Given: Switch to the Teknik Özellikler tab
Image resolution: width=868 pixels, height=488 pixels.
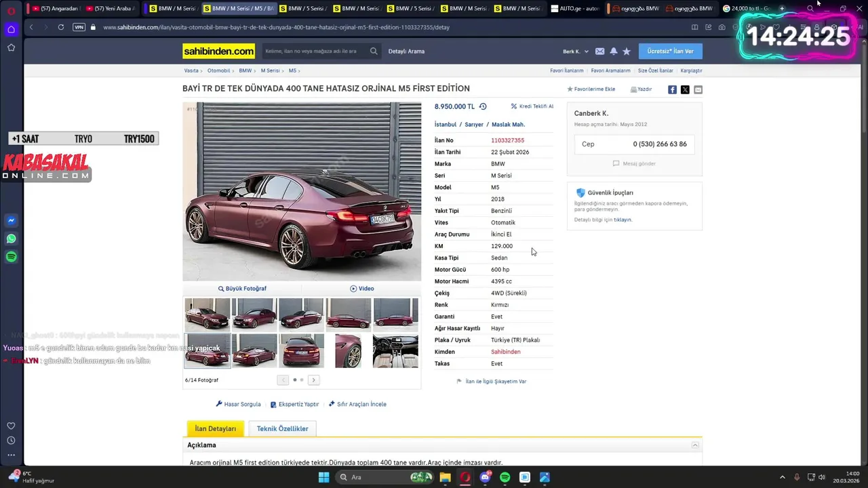Looking at the screenshot, I should 282,428.
